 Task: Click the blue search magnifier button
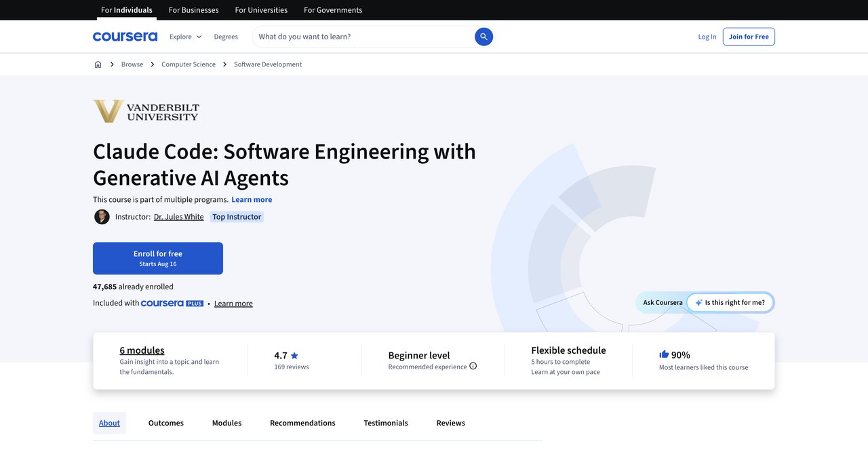484,37
